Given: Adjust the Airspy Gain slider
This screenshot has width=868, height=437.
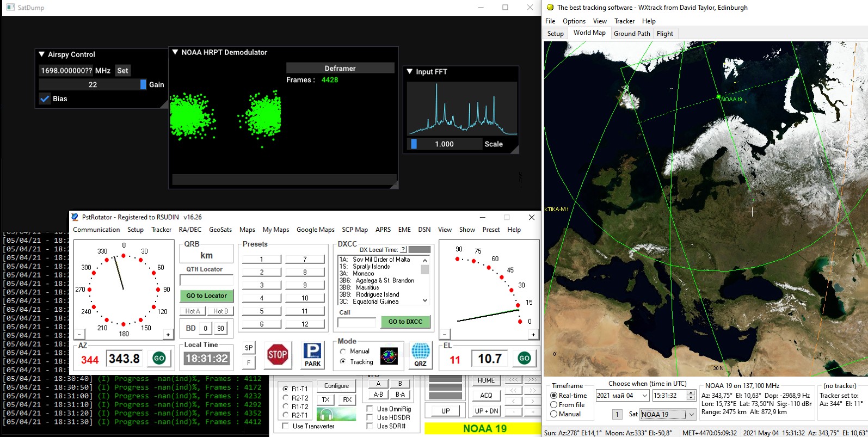Looking at the screenshot, I should point(93,85).
